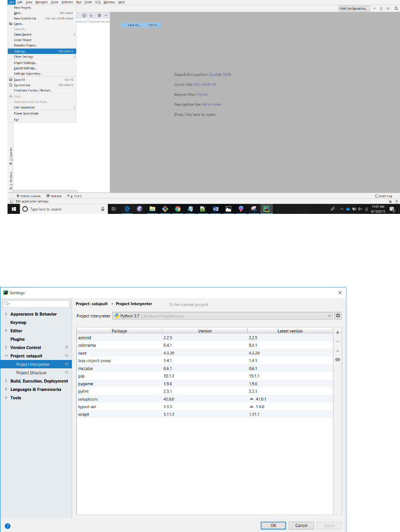Click the interpreter gear icon in Settings
The height and width of the screenshot is (532, 400).
coord(338,316)
